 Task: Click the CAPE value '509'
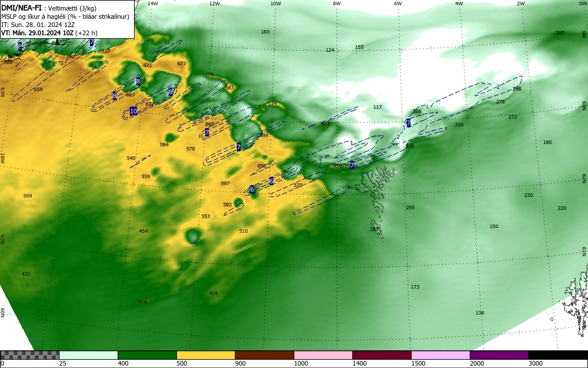point(28,196)
